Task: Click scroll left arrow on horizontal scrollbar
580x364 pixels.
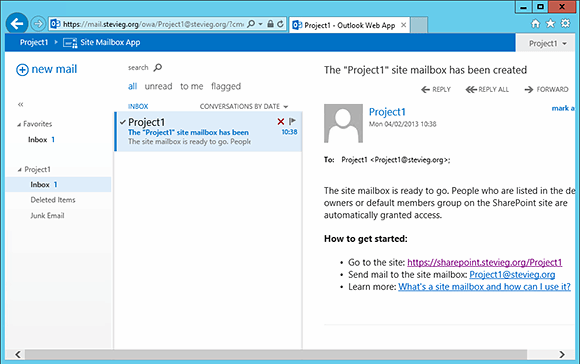Action: (x=18, y=354)
